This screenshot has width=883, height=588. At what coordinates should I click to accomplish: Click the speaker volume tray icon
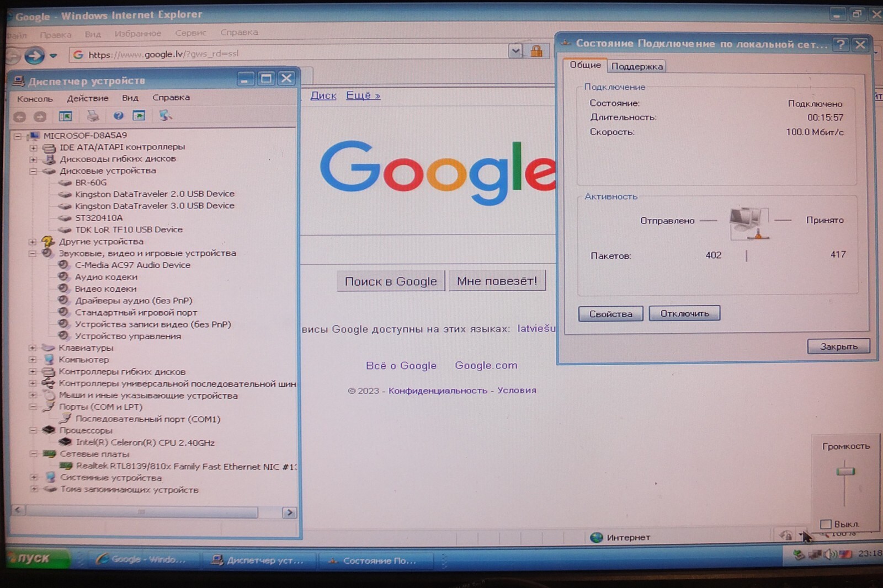pyautogui.click(x=830, y=554)
